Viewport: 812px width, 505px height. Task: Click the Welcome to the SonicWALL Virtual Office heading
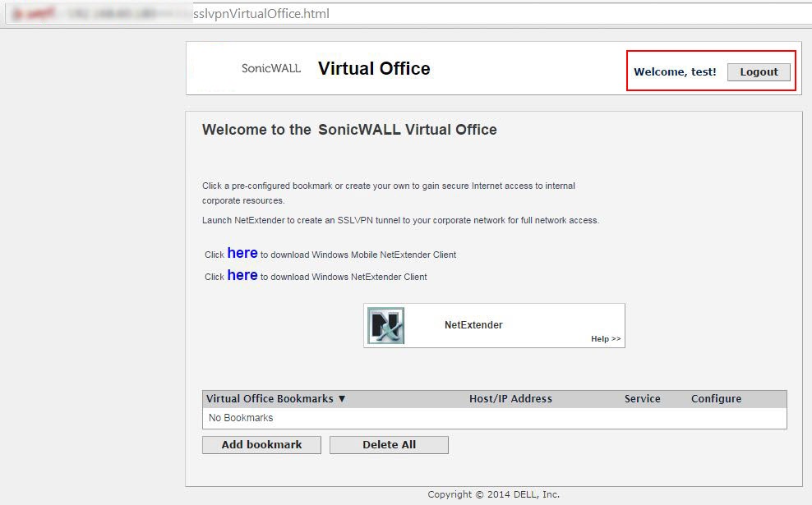(x=349, y=130)
